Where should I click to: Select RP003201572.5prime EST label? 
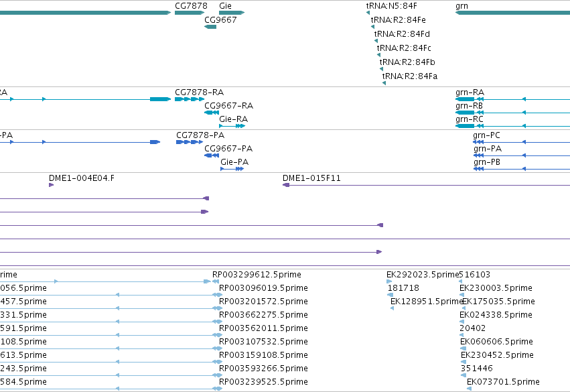pyautogui.click(x=263, y=302)
